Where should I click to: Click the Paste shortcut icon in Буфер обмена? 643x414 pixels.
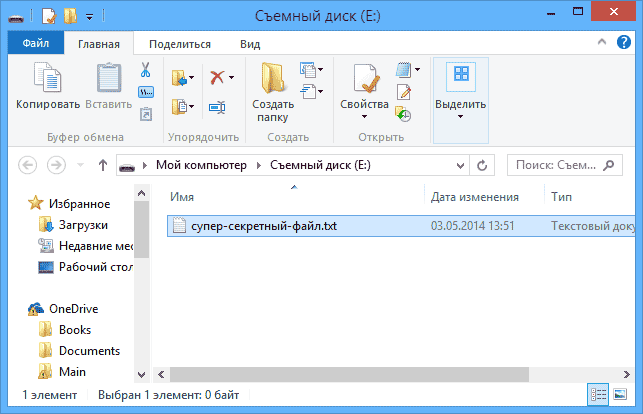146,114
